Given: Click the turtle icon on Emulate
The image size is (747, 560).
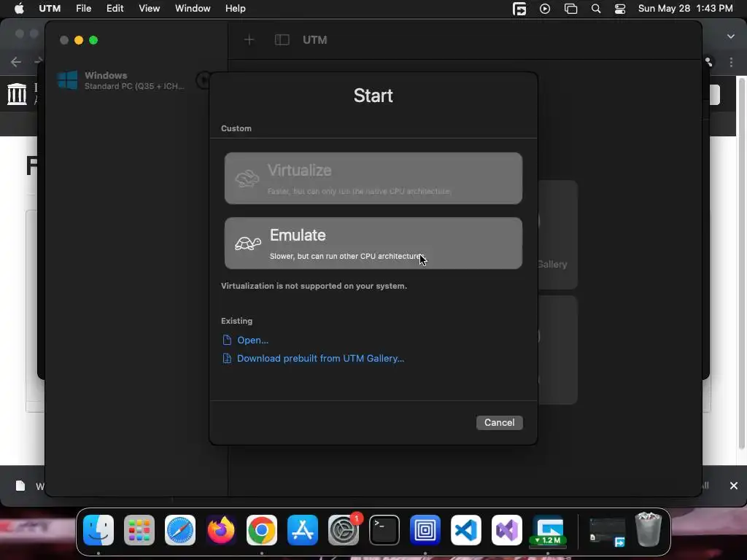Looking at the screenshot, I should pos(248,244).
